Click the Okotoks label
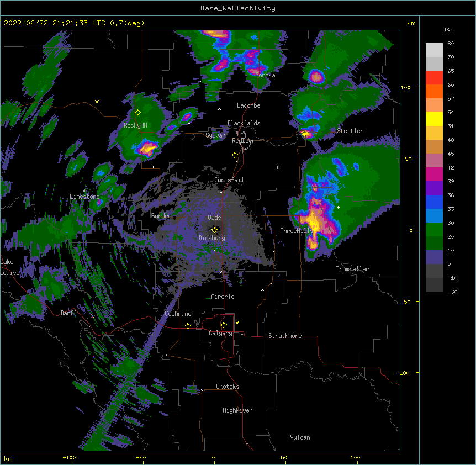Viewport: 476px width, 465px height. (x=228, y=387)
